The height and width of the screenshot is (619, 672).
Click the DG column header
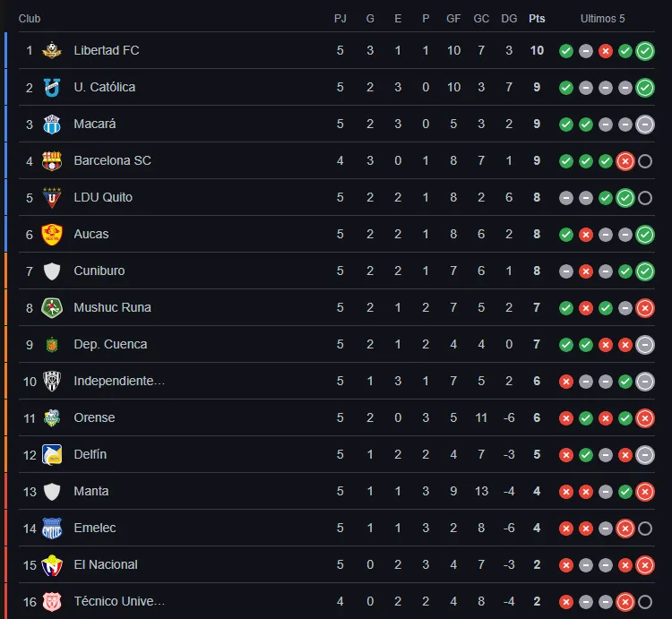(x=509, y=19)
